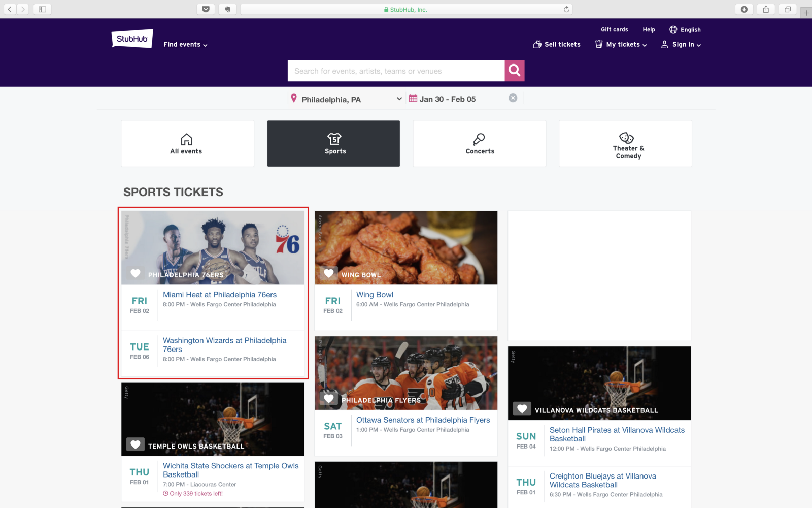The width and height of the screenshot is (812, 508).
Task: Click the Temple Owls Basketball hoop image
Action: pos(213,419)
